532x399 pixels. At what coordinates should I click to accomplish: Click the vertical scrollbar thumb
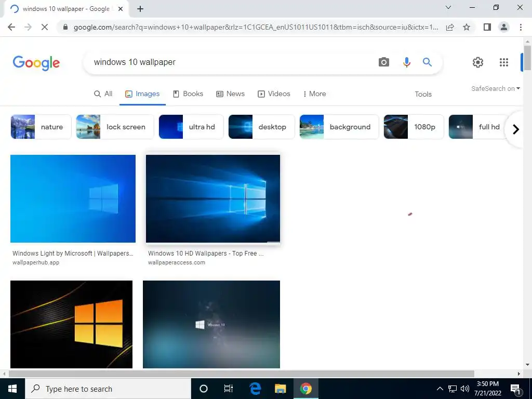click(527, 58)
